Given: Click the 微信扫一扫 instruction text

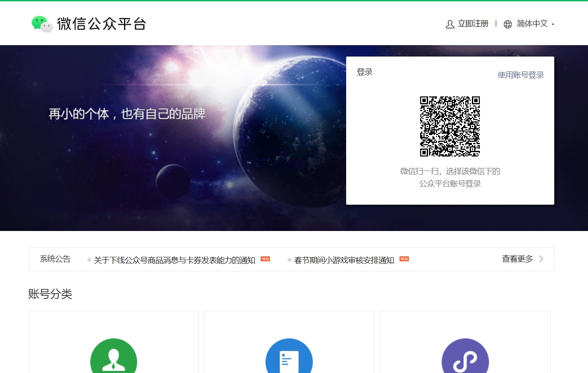Looking at the screenshot, I should [x=450, y=171].
